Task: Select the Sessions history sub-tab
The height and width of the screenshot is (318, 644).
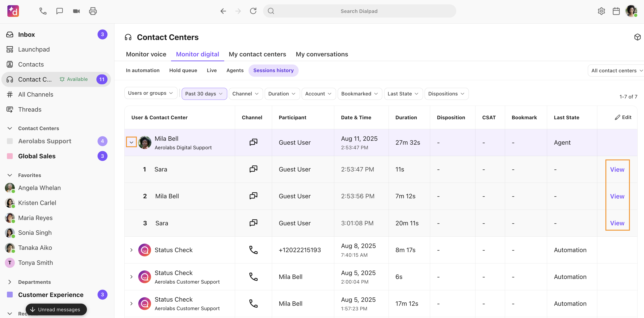Action: 273,70
